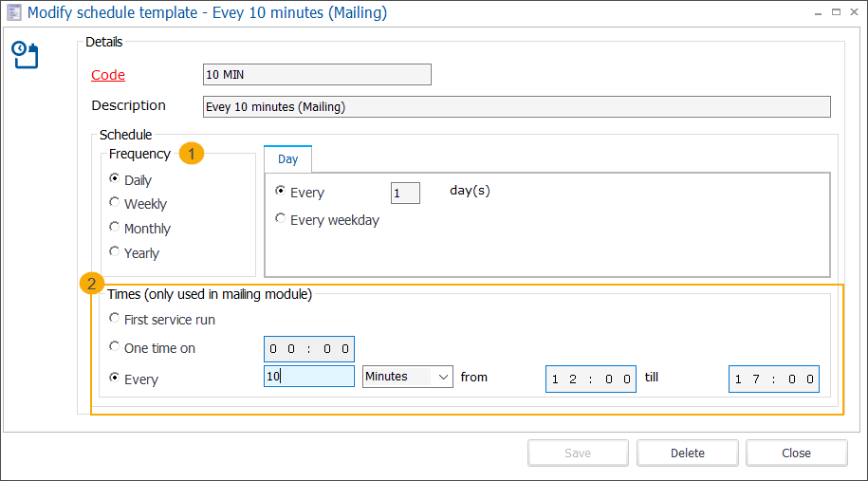Click the schedule clock icon at left
The height and width of the screenshot is (481, 868).
[x=25, y=55]
